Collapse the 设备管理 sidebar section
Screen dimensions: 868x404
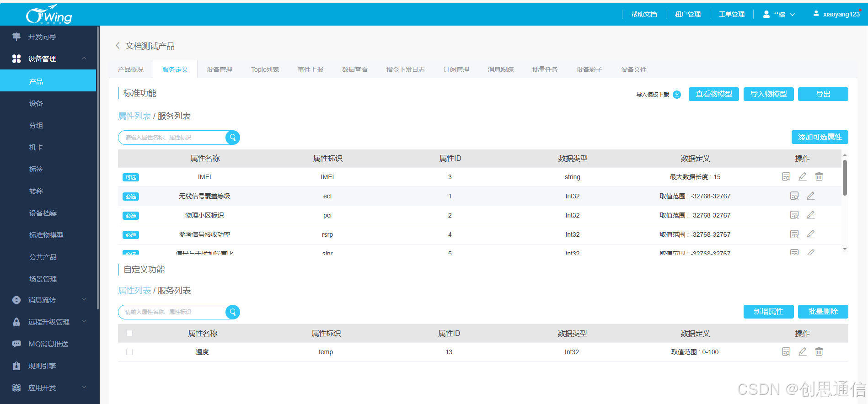tap(84, 58)
